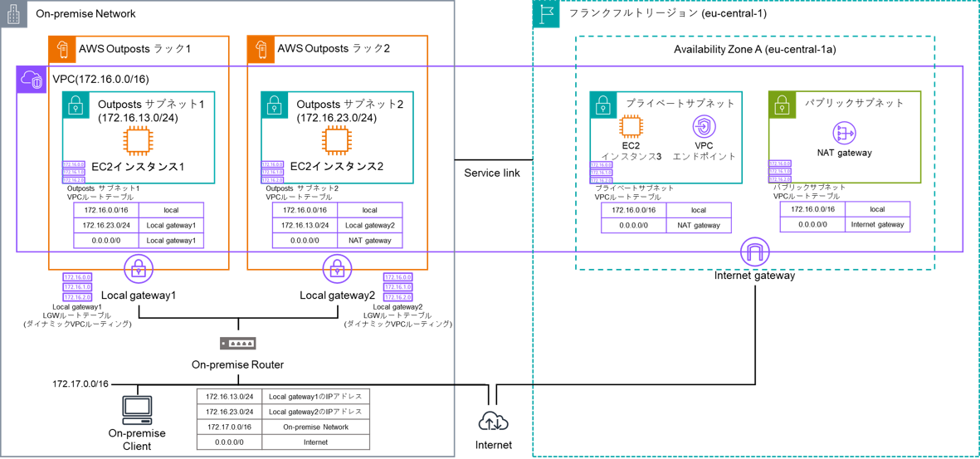Click the Service link label
The height and width of the screenshot is (459, 980).
[492, 173]
